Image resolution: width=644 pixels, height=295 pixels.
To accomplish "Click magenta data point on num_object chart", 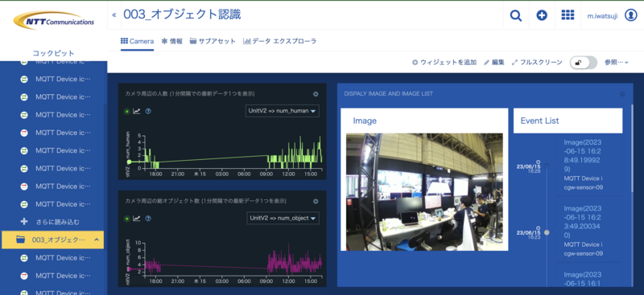I will (x=130, y=269).
